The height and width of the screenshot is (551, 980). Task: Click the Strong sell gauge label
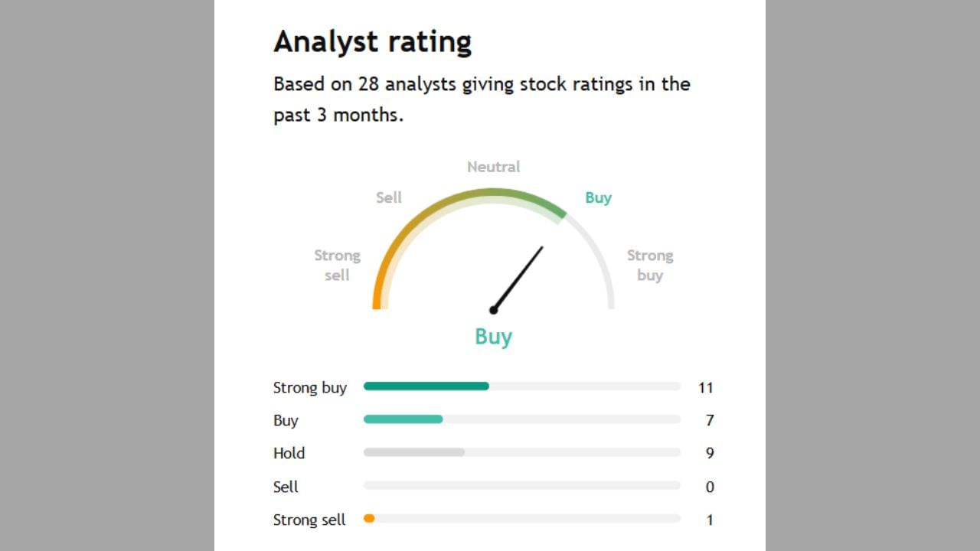[x=337, y=265]
